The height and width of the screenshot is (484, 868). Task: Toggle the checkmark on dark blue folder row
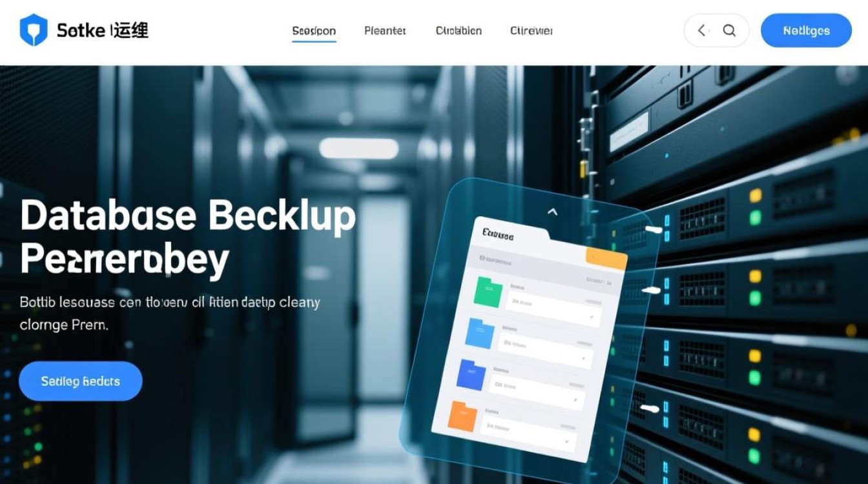[575, 400]
